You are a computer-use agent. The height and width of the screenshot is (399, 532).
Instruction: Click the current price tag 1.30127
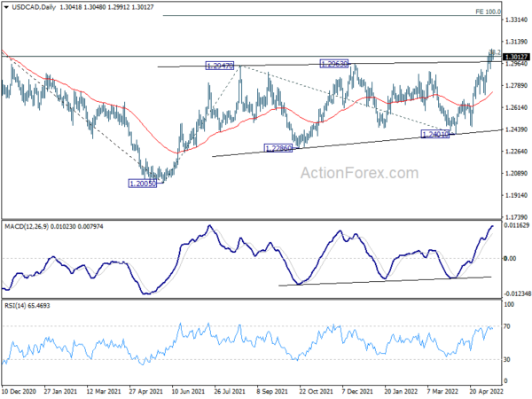[516, 57]
